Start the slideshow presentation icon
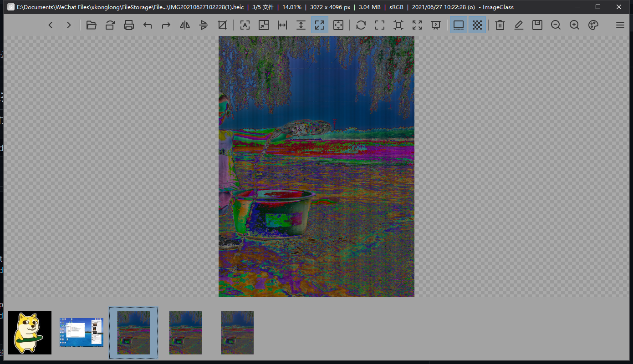 click(x=436, y=25)
